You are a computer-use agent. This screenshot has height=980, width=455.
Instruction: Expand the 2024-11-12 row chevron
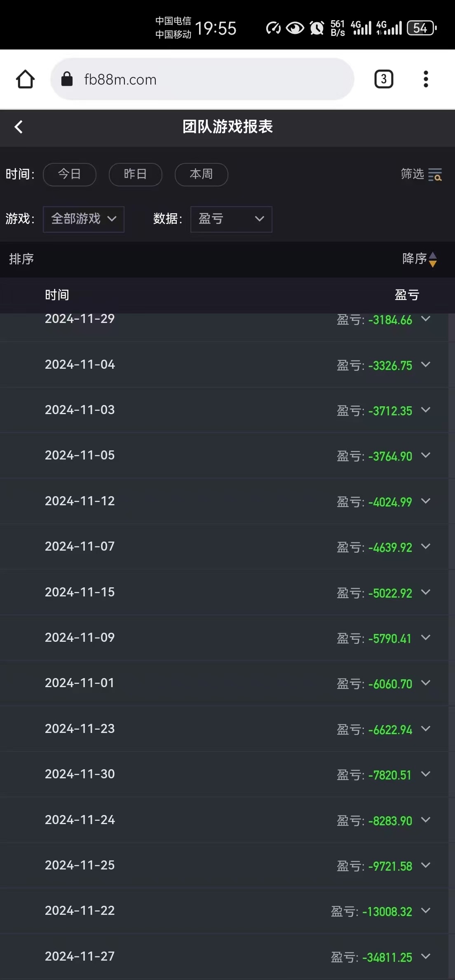click(426, 501)
